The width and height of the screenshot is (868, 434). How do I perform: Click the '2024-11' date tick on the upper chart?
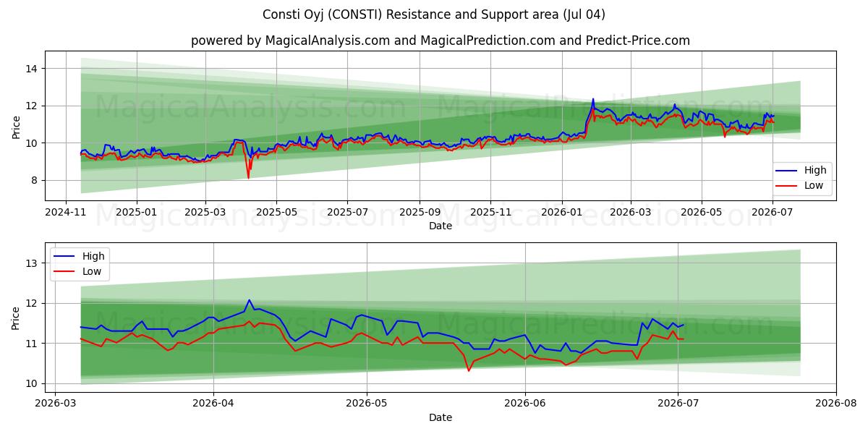click(x=67, y=212)
